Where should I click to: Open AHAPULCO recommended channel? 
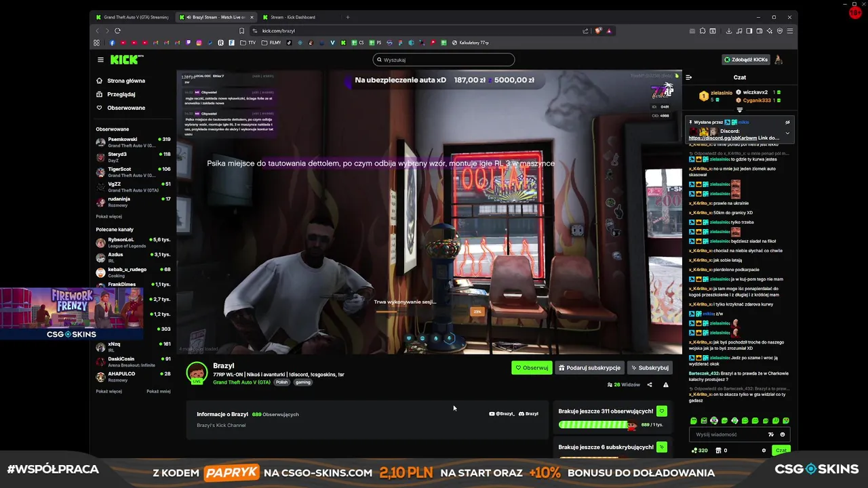click(x=134, y=376)
